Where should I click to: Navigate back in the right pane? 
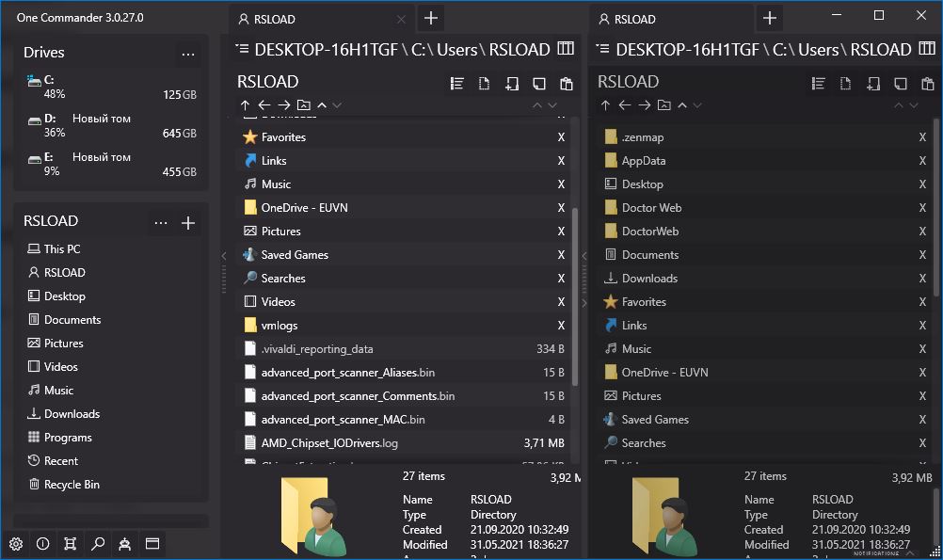pyautogui.click(x=625, y=105)
